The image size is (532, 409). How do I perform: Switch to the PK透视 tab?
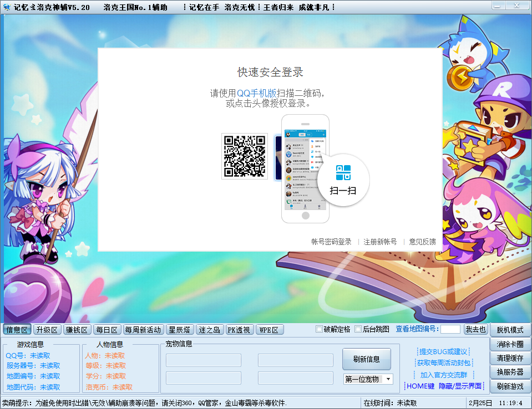point(239,329)
